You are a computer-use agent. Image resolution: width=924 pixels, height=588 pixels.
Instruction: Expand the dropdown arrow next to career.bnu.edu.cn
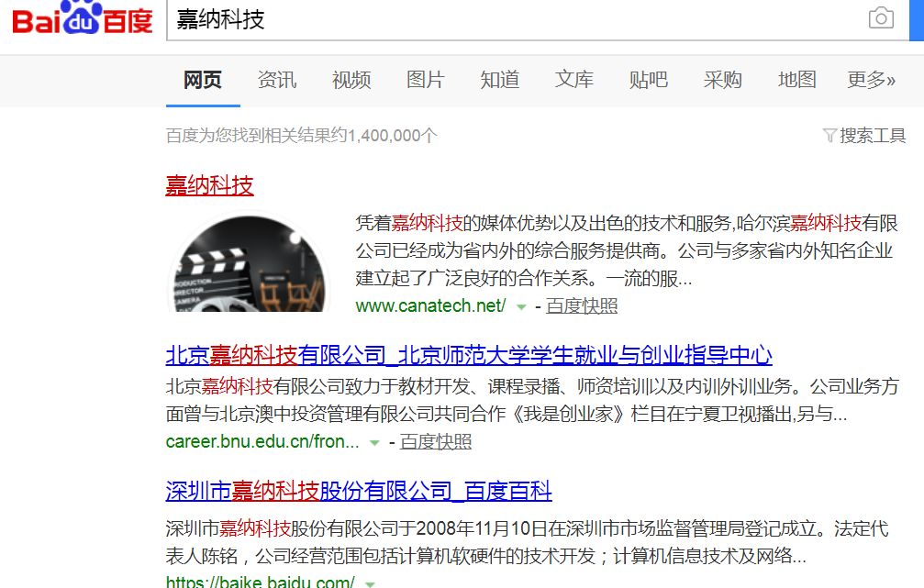tap(374, 442)
